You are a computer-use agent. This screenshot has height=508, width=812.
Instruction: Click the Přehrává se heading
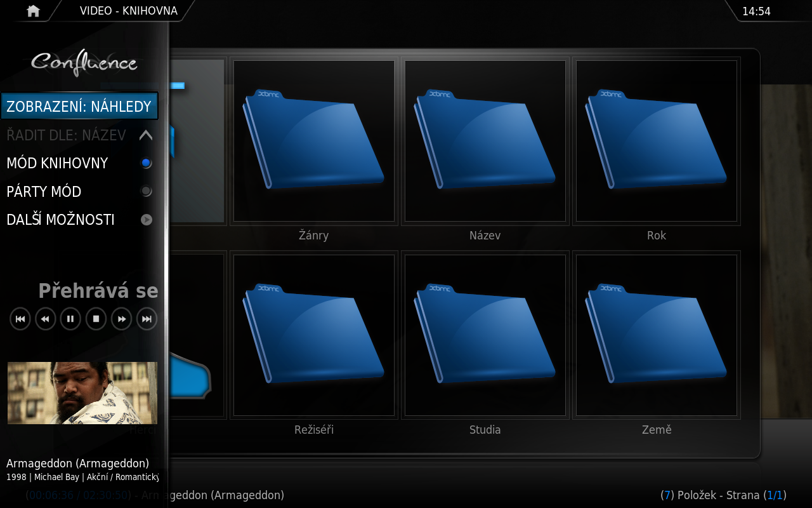pyautogui.click(x=98, y=291)
